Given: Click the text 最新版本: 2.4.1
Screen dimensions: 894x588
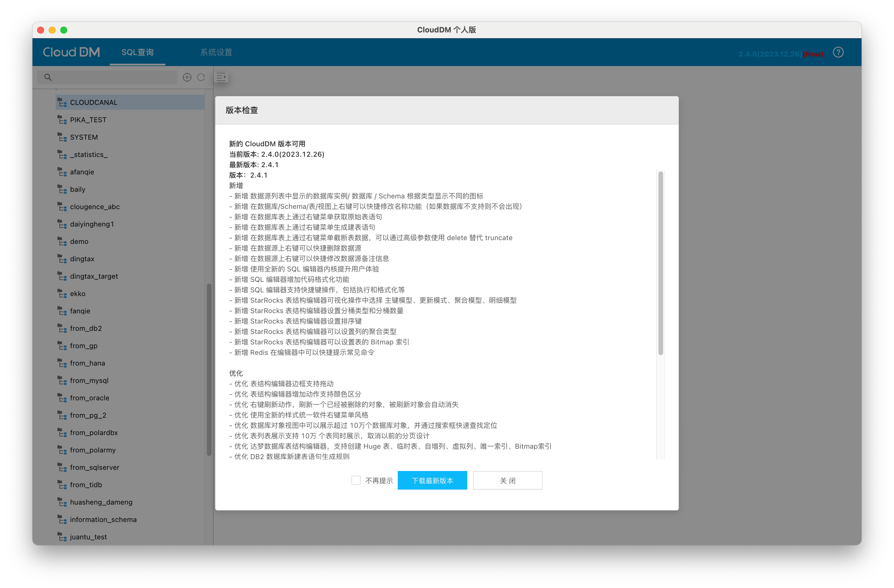Looking at the screenshot, I should pyautogui.click(x=253, y=165).
